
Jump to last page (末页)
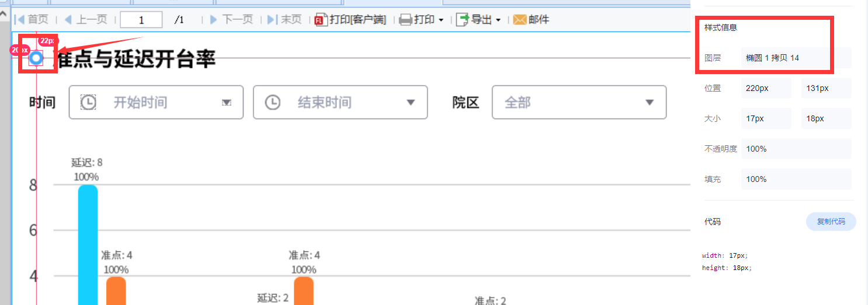pyautogui.click(x=284, y=20)
